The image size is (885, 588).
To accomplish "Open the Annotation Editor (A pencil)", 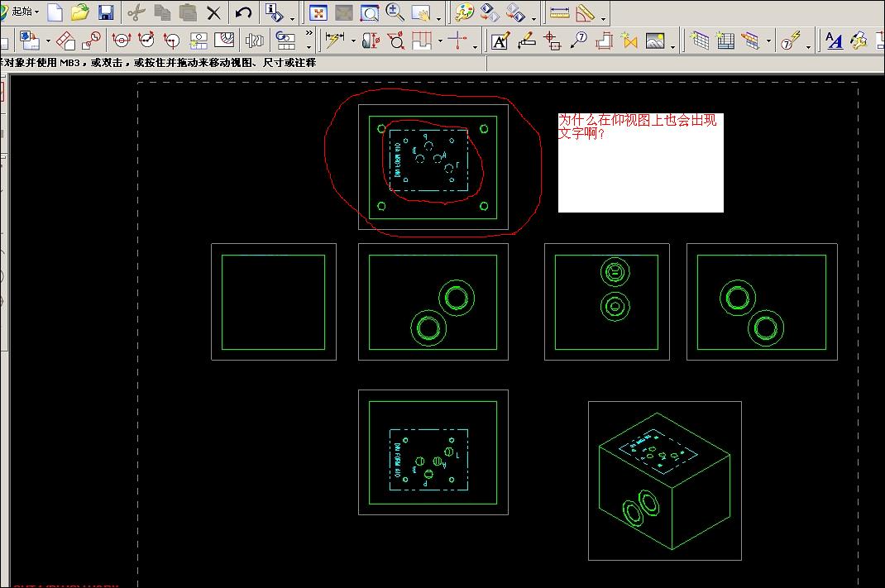I will [x=500, y=41].
